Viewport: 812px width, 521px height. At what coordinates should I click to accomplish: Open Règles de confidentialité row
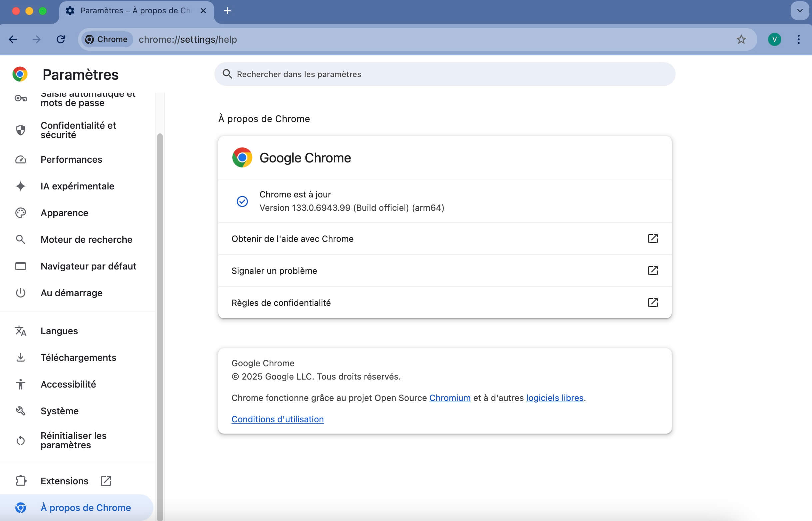coord(445,303)
